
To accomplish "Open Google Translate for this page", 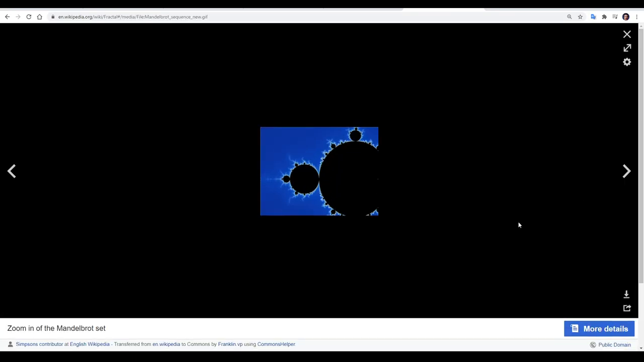I will click(x=593, y=17).
